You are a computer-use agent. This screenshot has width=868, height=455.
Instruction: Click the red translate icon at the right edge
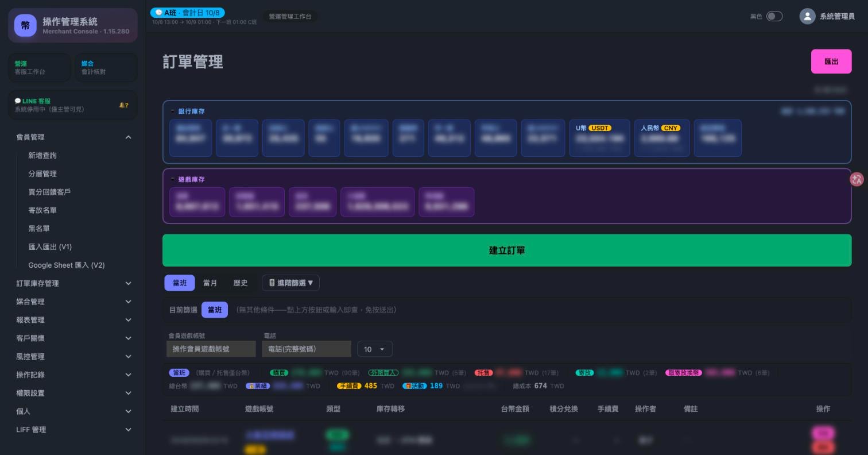(857, 179)
